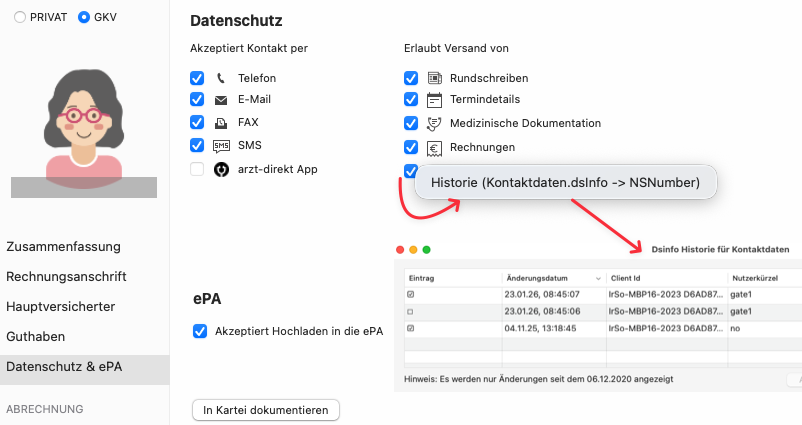802x425 pixels.
Task: Click the E-Mail envelope icon
Action: 221,100
